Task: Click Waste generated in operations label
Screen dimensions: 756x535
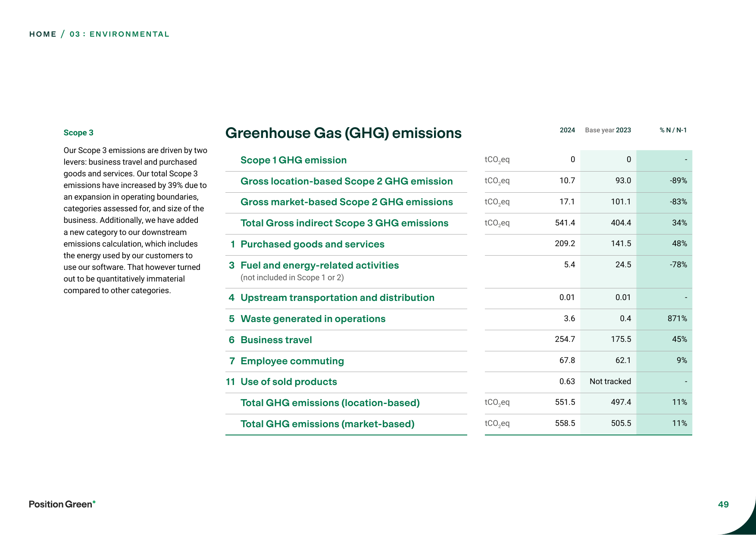Action: pos(313,319)
